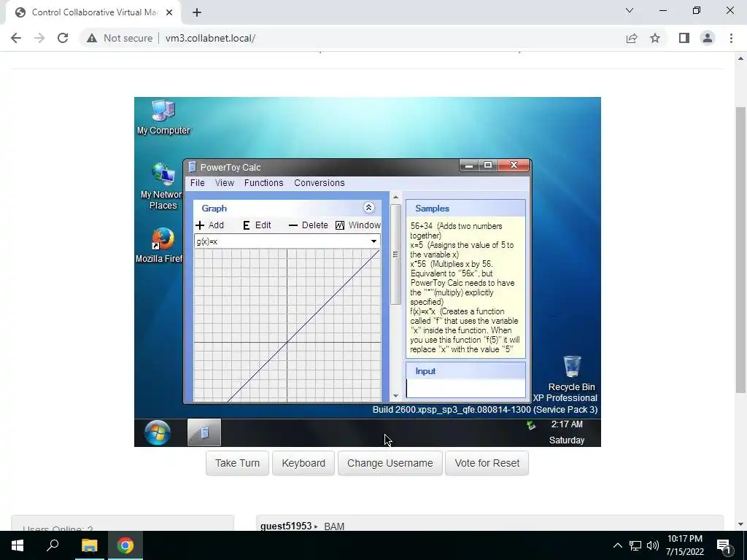The height and width of the screenshot is (560, 747).
Task: Click the Window graph settings button
Action: coord(357,225)
